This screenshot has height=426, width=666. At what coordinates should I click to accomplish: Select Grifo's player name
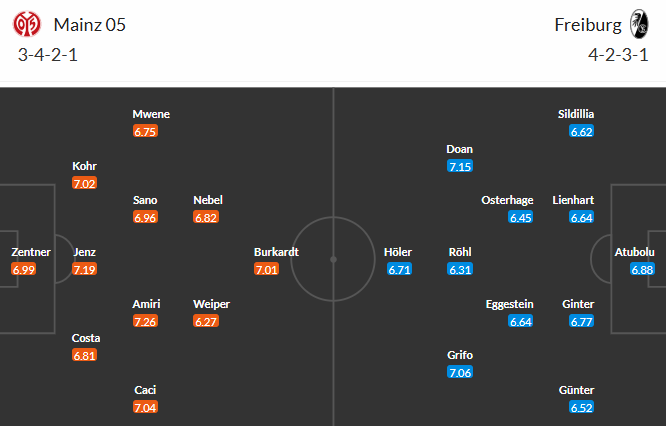(x=461, y=355)
